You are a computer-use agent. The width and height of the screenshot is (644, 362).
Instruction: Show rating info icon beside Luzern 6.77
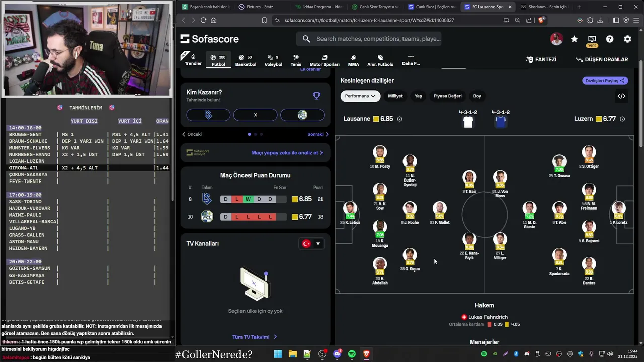click(x=622, y=119)
